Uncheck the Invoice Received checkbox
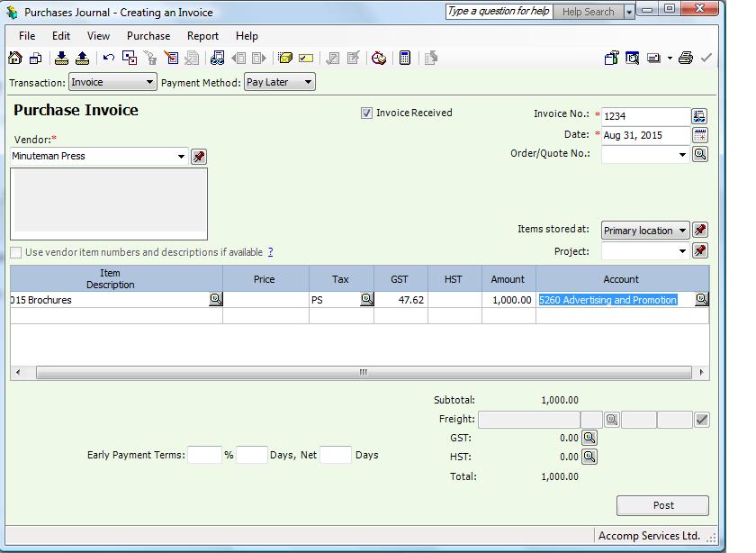756x553 pixels. pos(366,113)
